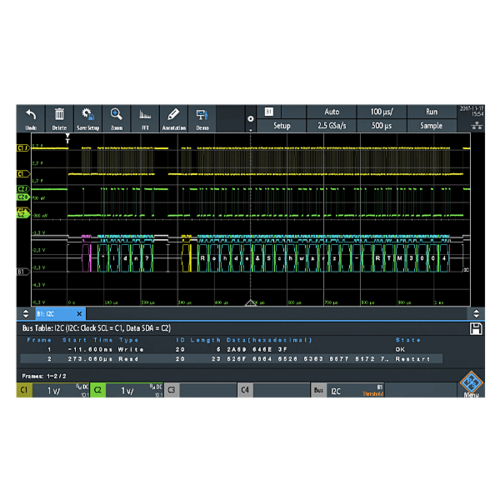The height and width of the screenshot is (500, 500).
Task: Open the 2.5 GSa/s sample rate field
Action: [x=332, y=126]
